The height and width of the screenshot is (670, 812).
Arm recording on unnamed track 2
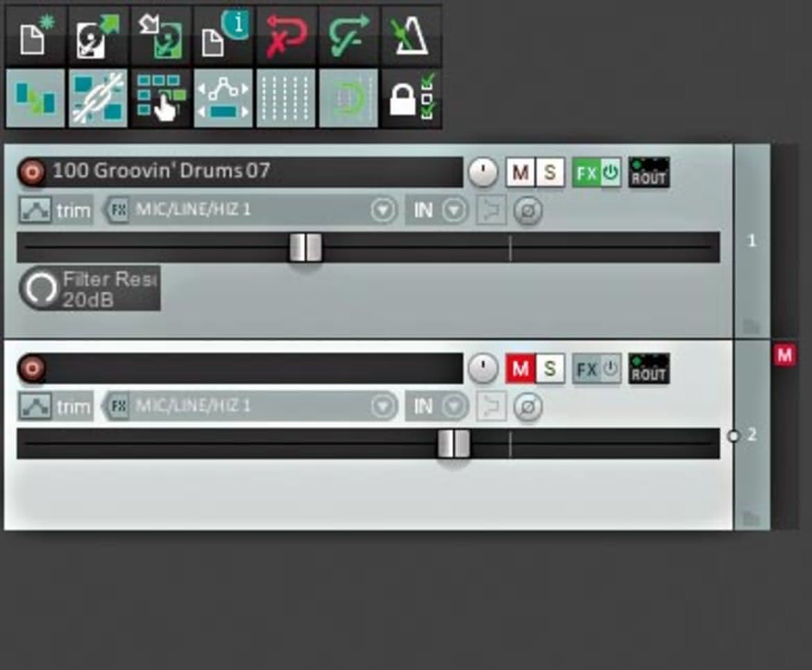pyautogui.click(x=32, y=369)
